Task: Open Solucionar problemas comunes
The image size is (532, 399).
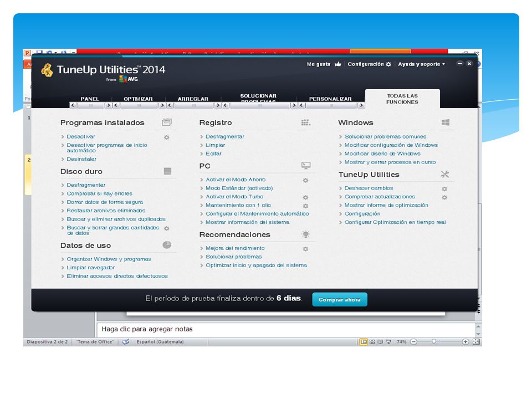Action: [x=385, y=136]
